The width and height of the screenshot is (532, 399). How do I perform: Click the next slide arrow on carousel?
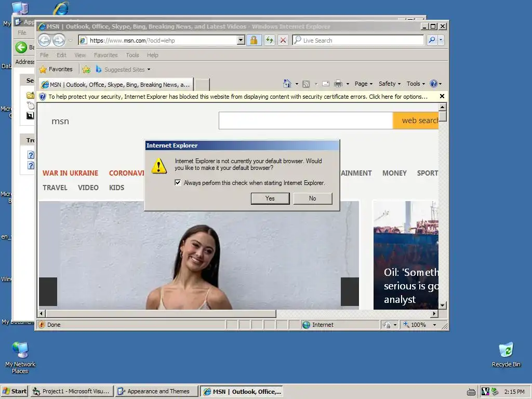click(x=350, y=292)
